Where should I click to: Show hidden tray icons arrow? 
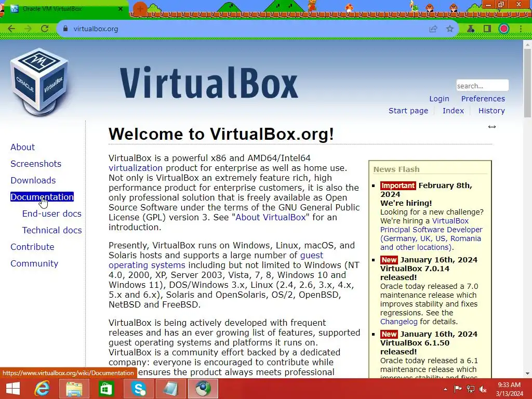click(x=445, y=389)
